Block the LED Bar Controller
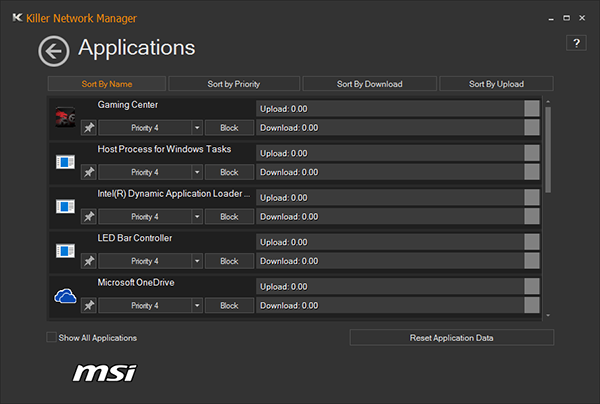The width and height of the screenshot is (600, 404). coord(229,261)
